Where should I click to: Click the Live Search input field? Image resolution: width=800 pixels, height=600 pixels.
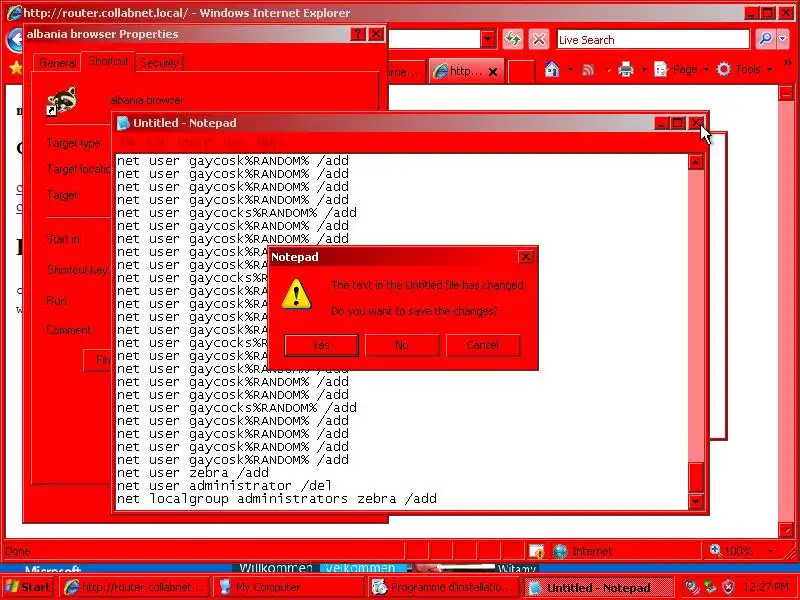point(653,40)
